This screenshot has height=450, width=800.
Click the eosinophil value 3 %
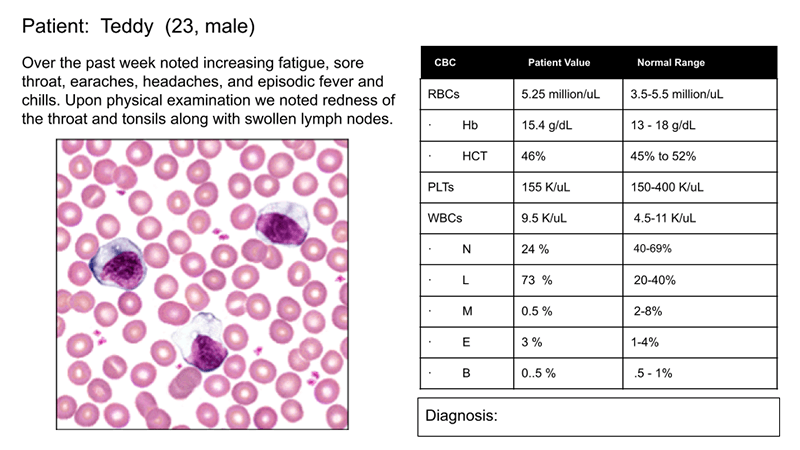click(532, 342)
